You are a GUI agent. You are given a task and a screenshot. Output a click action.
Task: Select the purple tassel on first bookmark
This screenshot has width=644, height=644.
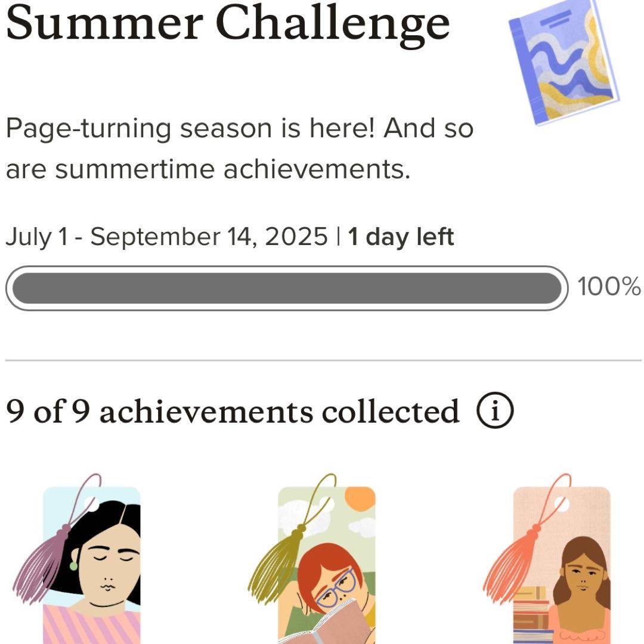[44, 563]
